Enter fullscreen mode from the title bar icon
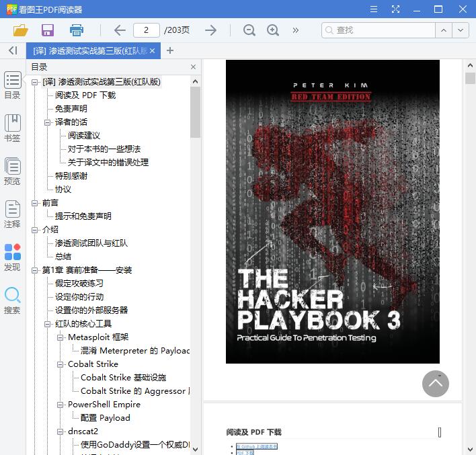The width and height of the screenshot is (476, 455). (x=395, y=9)
